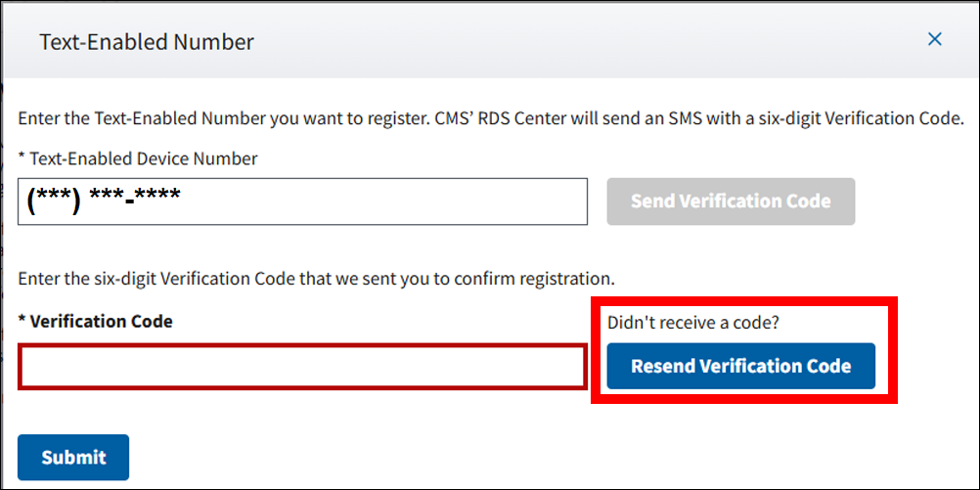The width and height of the screenshot is (980, 490).
Task: Click the masked (***) ***-**** number text
Action: 104,200
